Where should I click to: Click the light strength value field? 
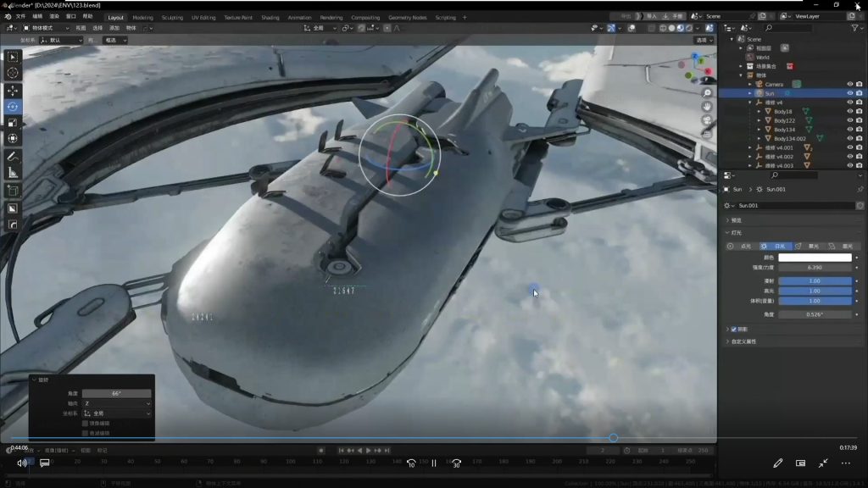(815, 268)
